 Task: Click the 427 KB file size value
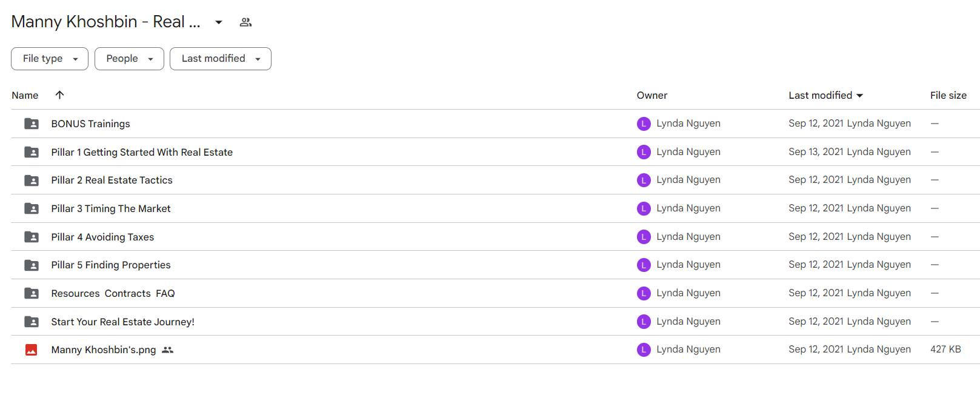point(945,350)
